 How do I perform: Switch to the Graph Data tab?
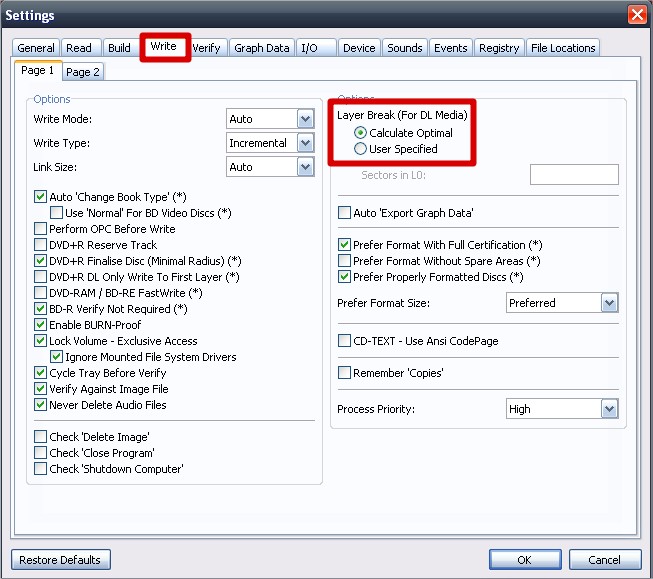(x=261, y=48)
